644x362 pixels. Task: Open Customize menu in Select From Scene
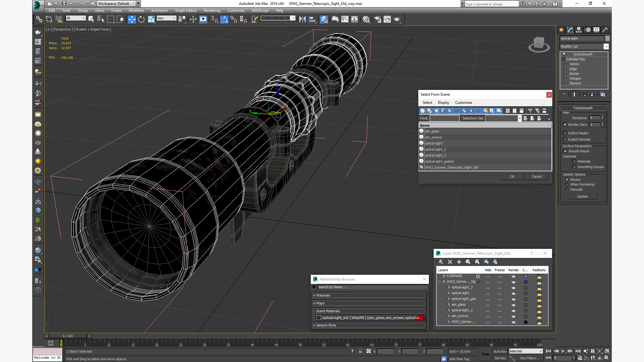[464, 103]
